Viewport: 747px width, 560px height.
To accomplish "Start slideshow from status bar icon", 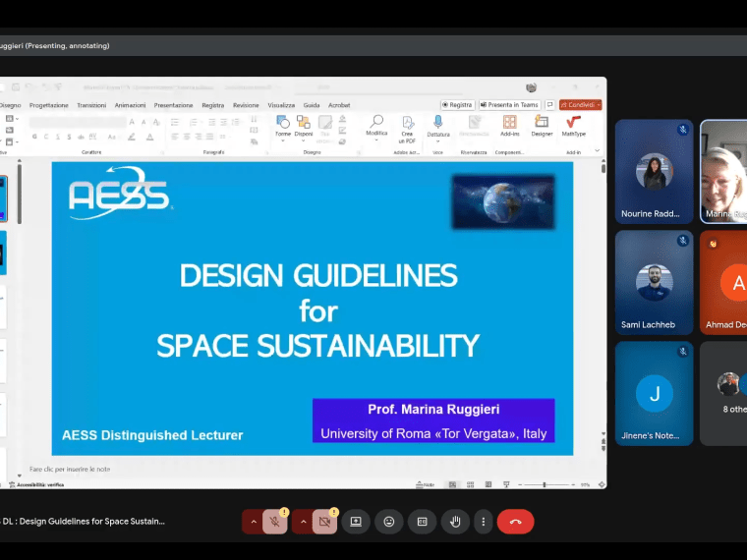I will tap(506, 484).
